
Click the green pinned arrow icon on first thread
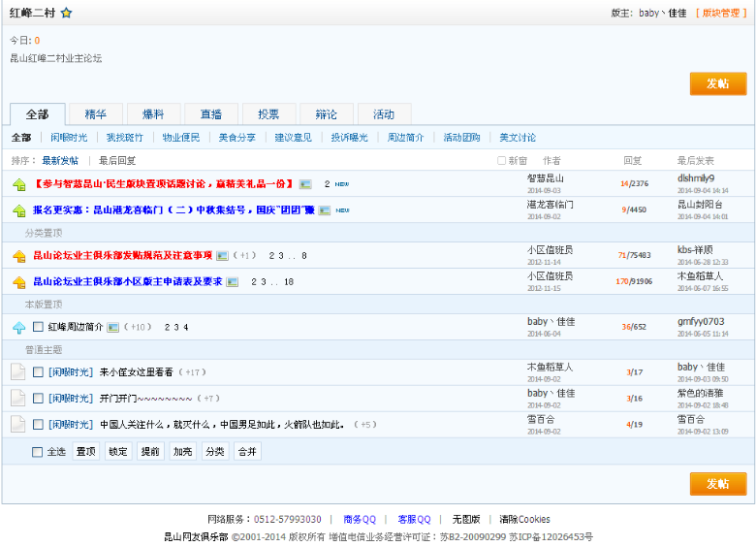click(x=18, y=184)
